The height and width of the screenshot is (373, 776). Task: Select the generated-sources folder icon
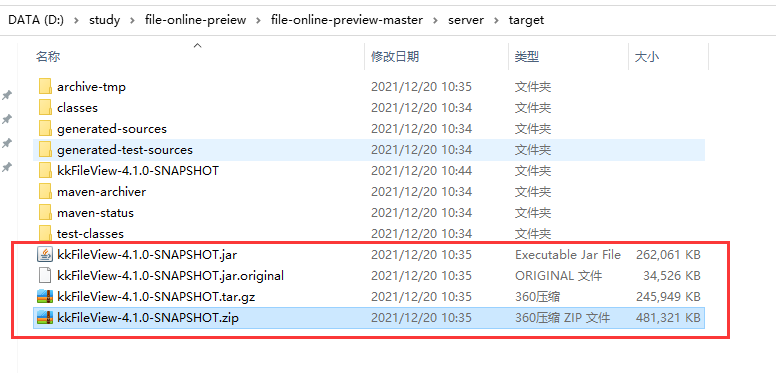tap(45, 129)
